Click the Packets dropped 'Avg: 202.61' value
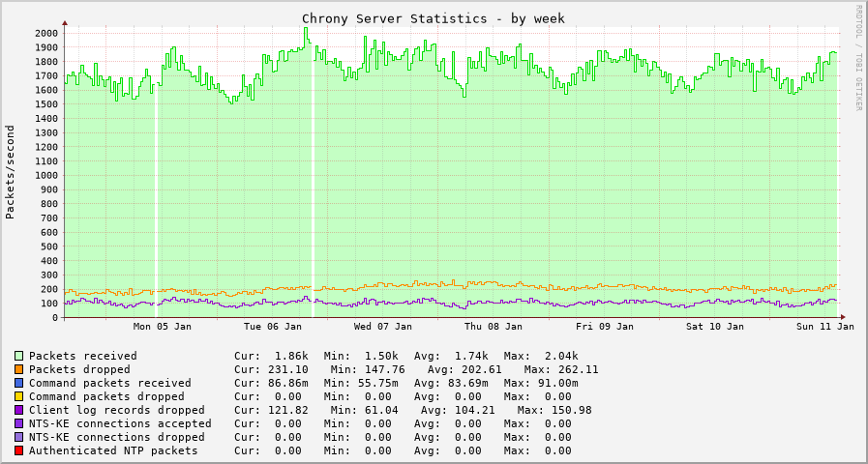868x464 pixels. (465, 369)
